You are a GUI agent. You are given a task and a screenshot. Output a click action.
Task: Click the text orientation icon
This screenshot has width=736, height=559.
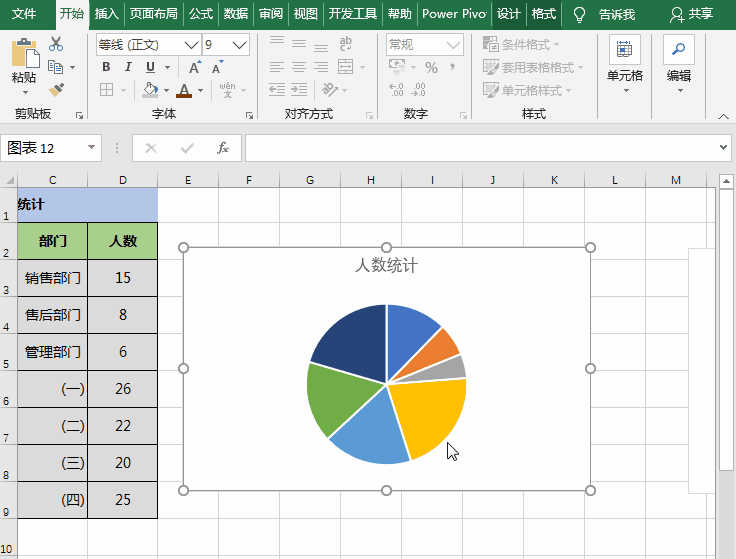(330, 89)
